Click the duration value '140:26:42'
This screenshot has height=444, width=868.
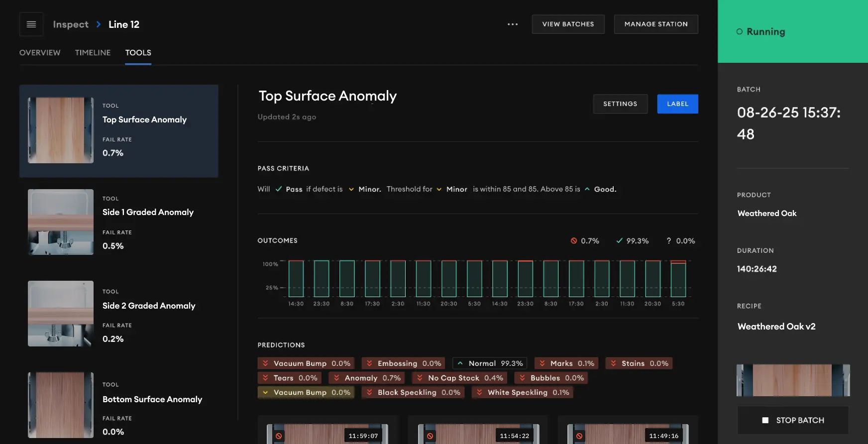pos(757,269)
